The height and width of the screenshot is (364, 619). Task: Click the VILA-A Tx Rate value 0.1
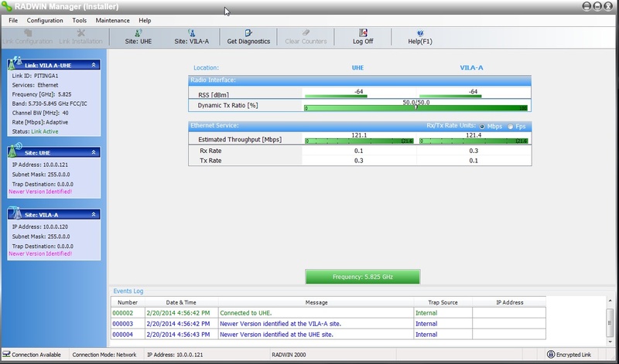[x=474, y=161]
